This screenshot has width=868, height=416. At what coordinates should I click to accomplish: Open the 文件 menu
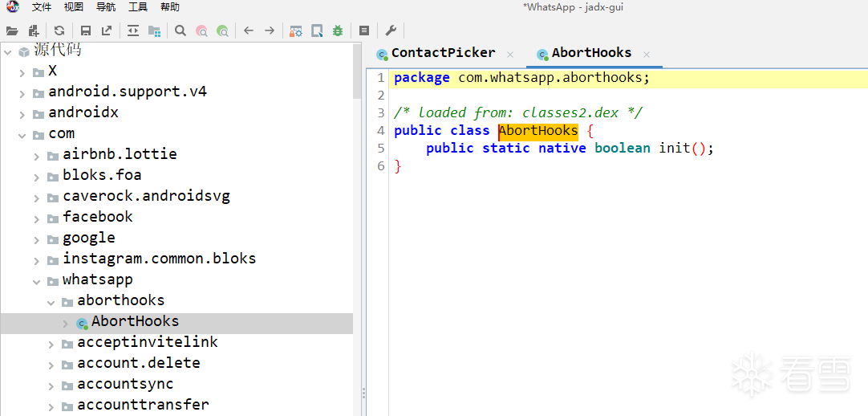click(42, 7)
